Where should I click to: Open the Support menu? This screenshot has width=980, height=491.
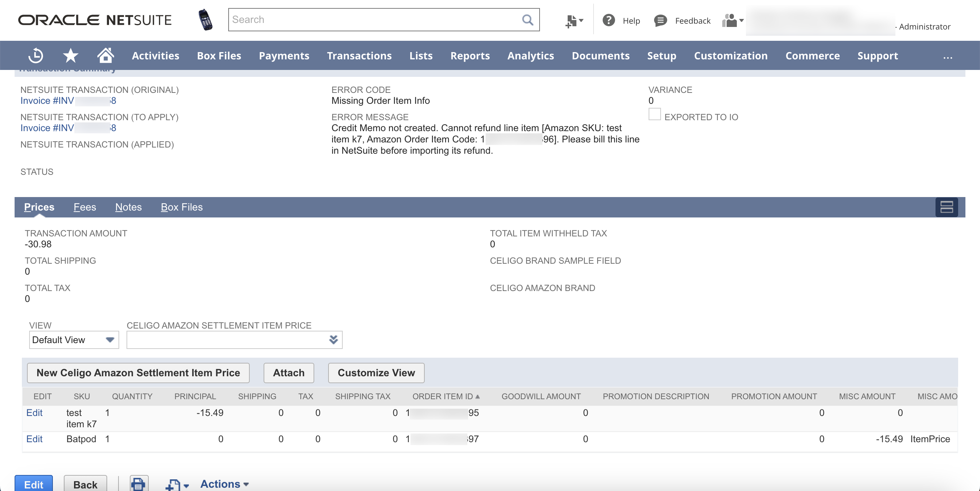click(877, 55)
